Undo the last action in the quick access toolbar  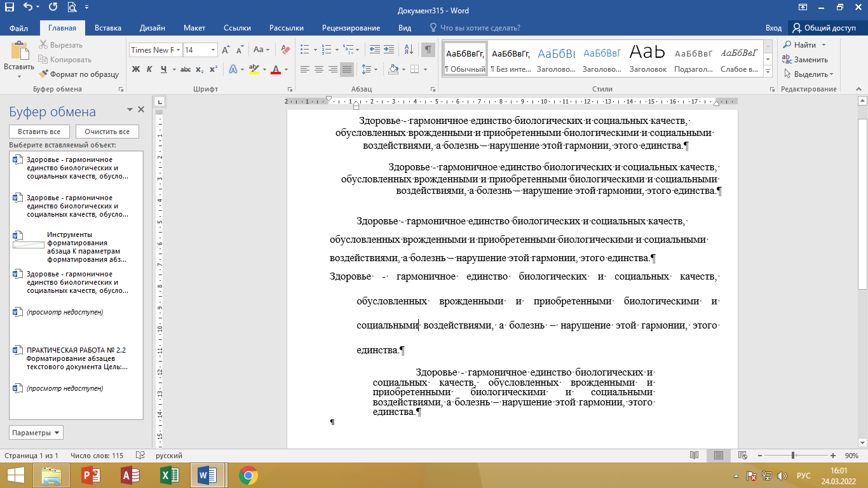(x=28, y=8)
